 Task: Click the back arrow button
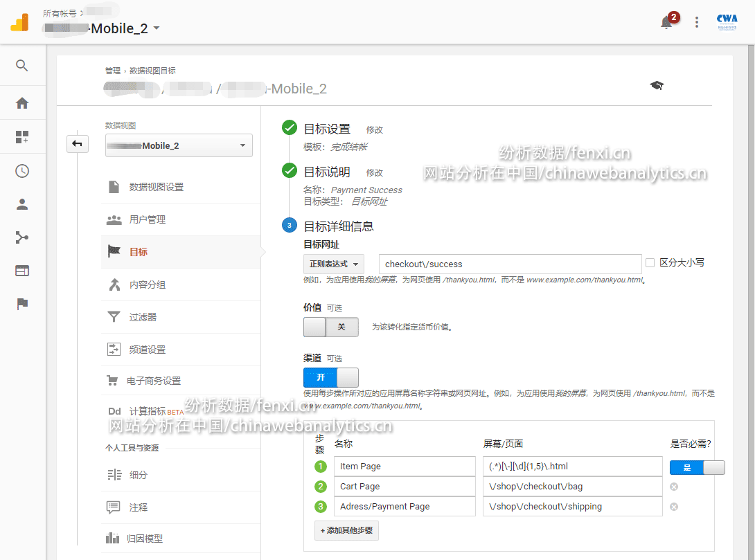pos(77,144)
